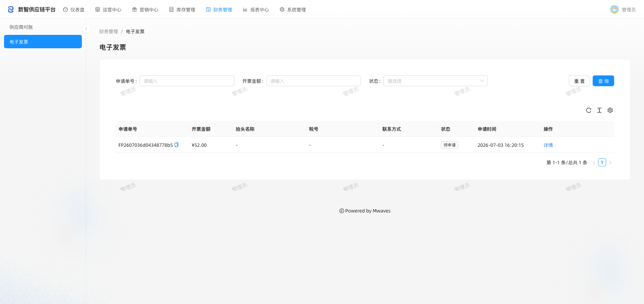Click the 系统管理 gear icon
This screenshot has width=644, height=304.
(282, 10)
